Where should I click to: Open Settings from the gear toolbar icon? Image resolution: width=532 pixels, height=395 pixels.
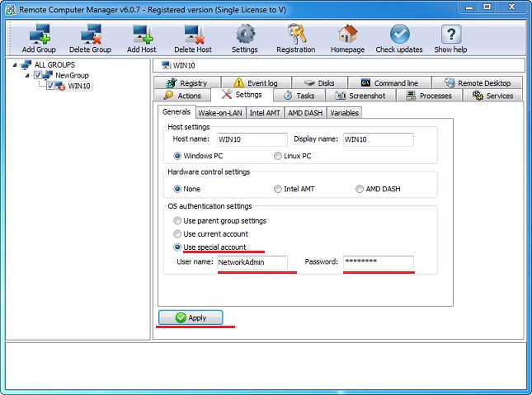(245, 34)
